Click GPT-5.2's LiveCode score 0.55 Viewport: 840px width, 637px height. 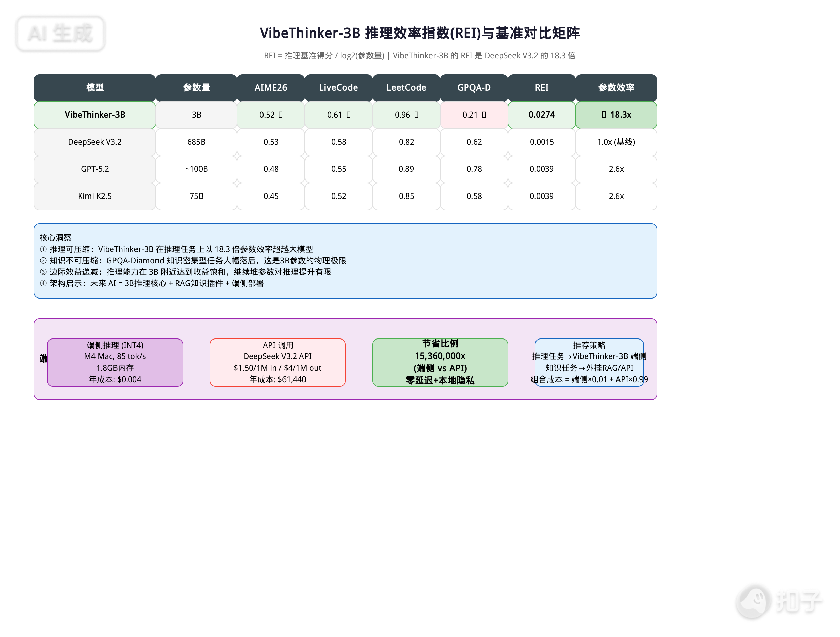point(338,169)
